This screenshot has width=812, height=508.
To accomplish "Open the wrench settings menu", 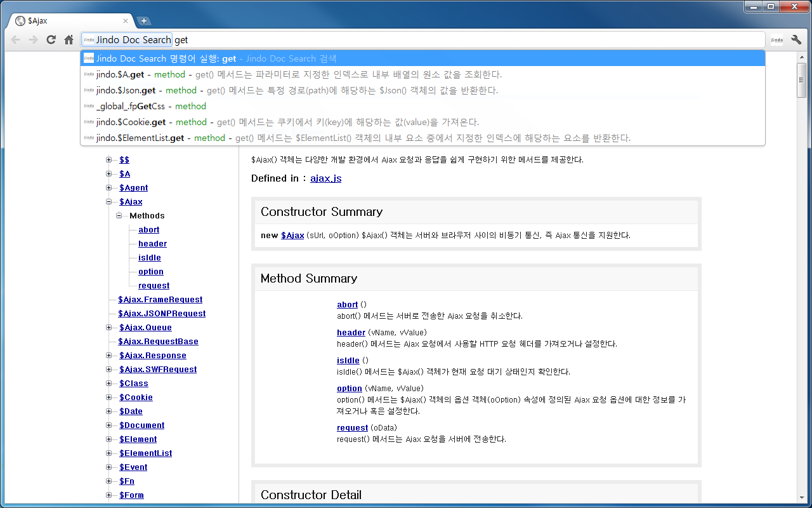I will [796, 40].
